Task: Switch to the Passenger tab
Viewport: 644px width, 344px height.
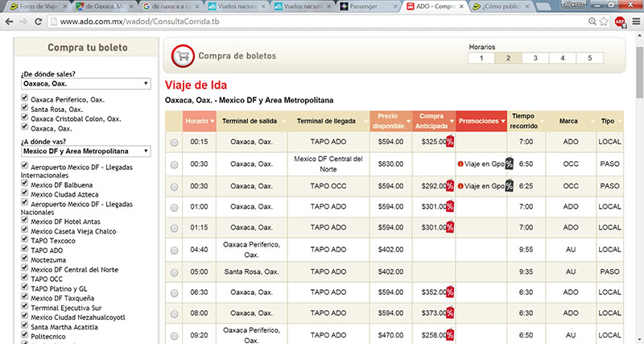Action: [369, 6]
